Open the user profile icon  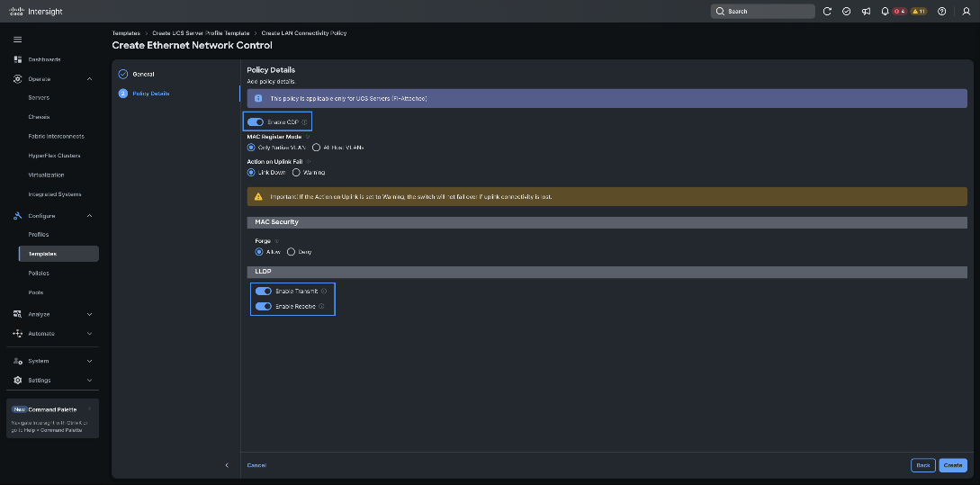(967, 12)
